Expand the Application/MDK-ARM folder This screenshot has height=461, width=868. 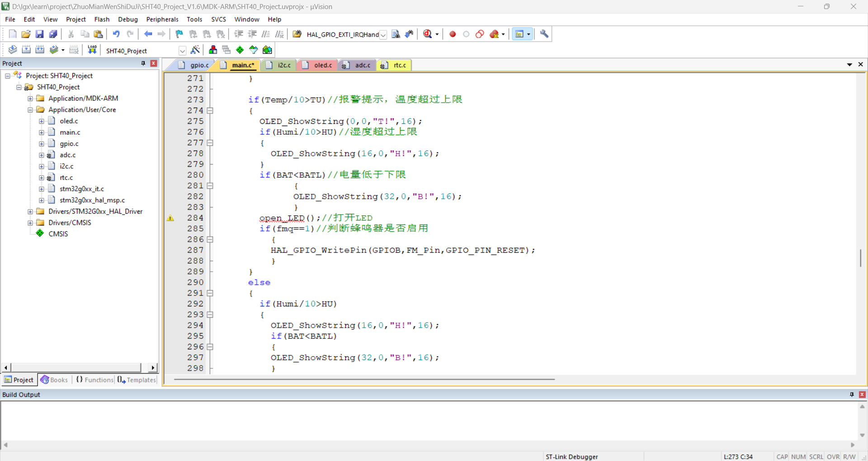click(x=30, y=99)
